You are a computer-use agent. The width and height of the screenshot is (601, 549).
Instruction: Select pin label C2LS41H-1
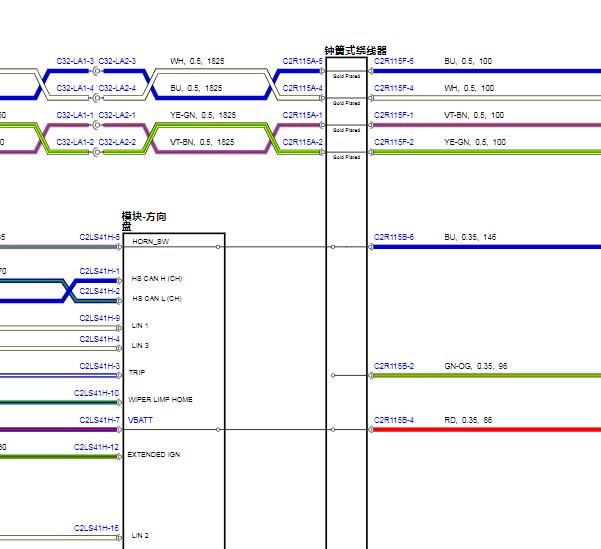point(100,271)
